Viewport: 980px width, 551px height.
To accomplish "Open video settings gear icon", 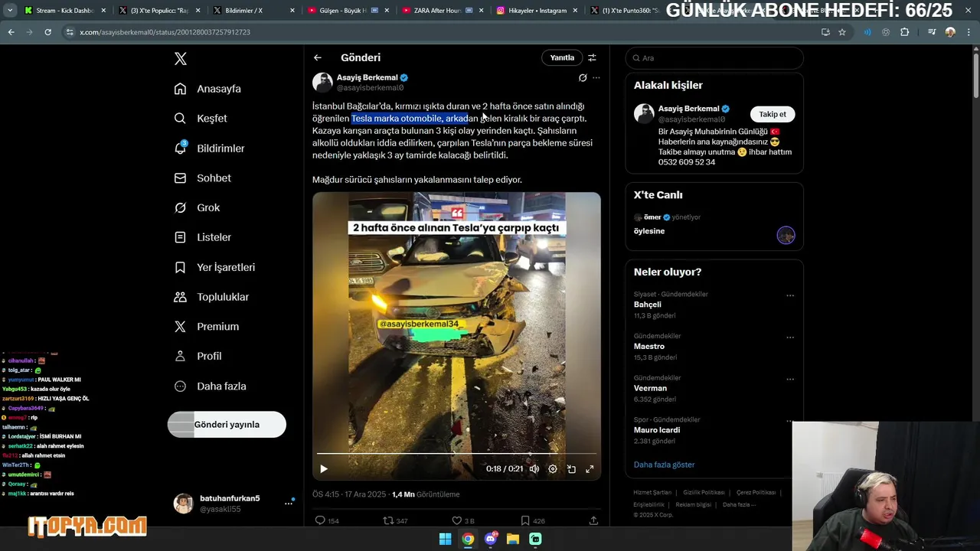I will pyautogui.click(x=553, y=469).
